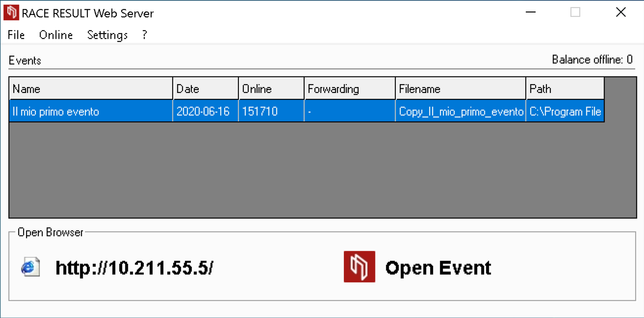Click the Forwarding column header
Image resolution: width=644 pixels, height=318 pixels.
350,88
